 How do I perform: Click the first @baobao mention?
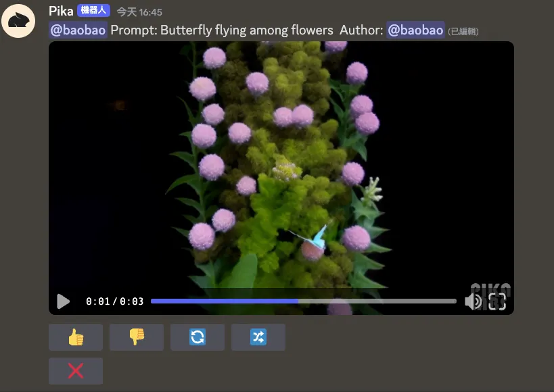tap(78, 30)
